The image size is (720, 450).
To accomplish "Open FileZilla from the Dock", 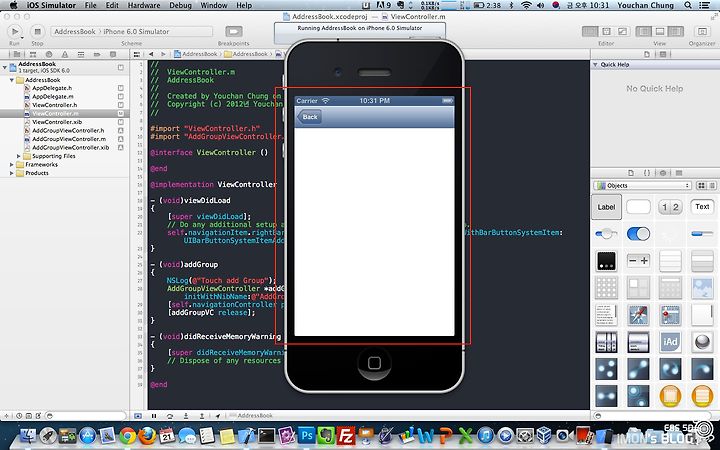I will tap(346, 435).
